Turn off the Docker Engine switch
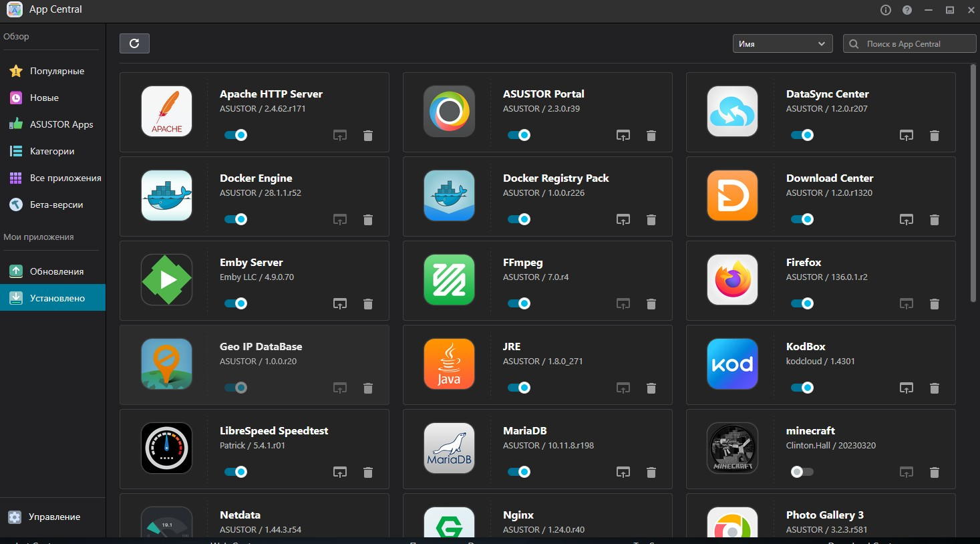Viewport: 980px width, 544px height. tap(236, 219)
